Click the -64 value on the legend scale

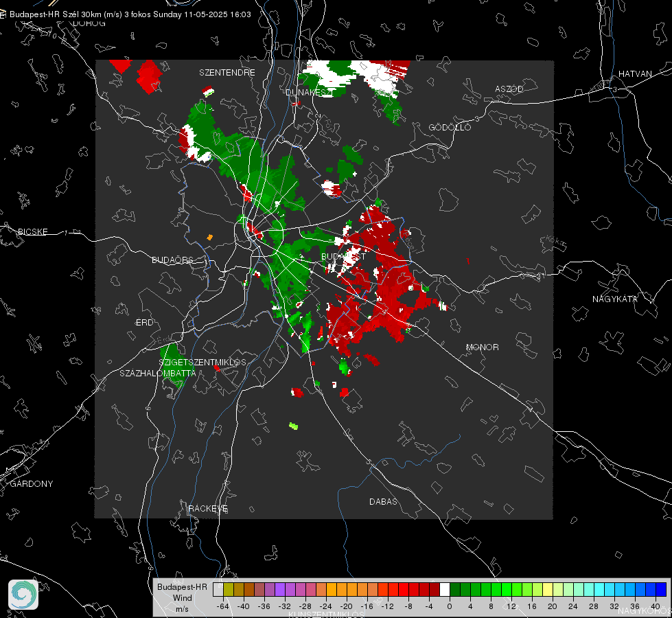pyautogui.click(x=223, y=606)
